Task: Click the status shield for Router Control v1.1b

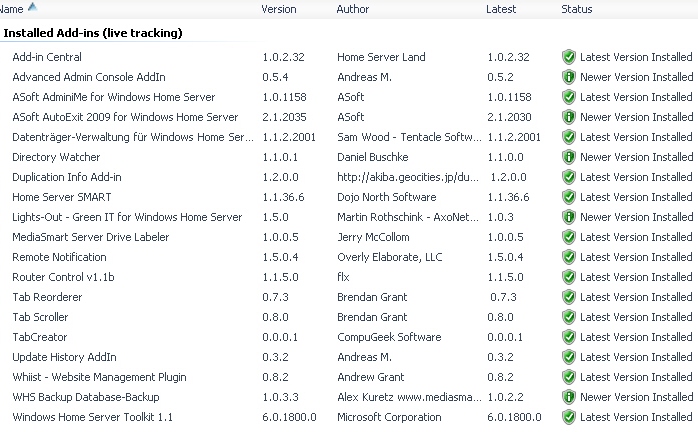Action: coord(568,277)
